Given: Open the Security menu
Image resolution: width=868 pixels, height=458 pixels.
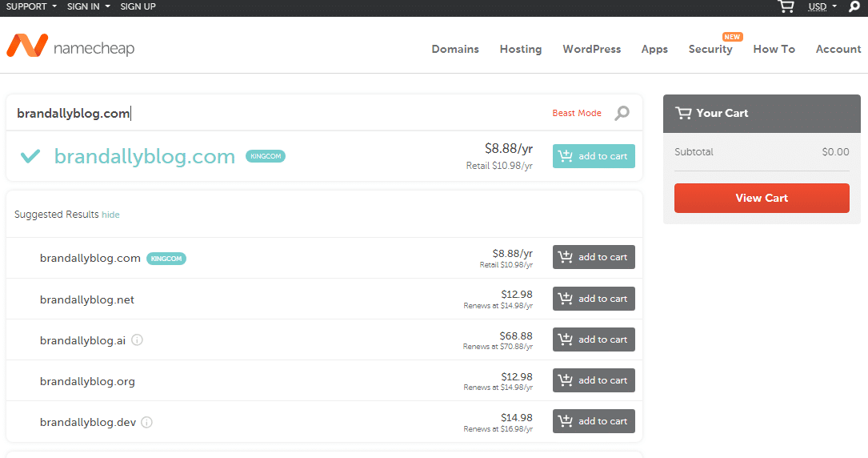Looking at the screenshot, I should pyautogui.click(x=710, y=50).
